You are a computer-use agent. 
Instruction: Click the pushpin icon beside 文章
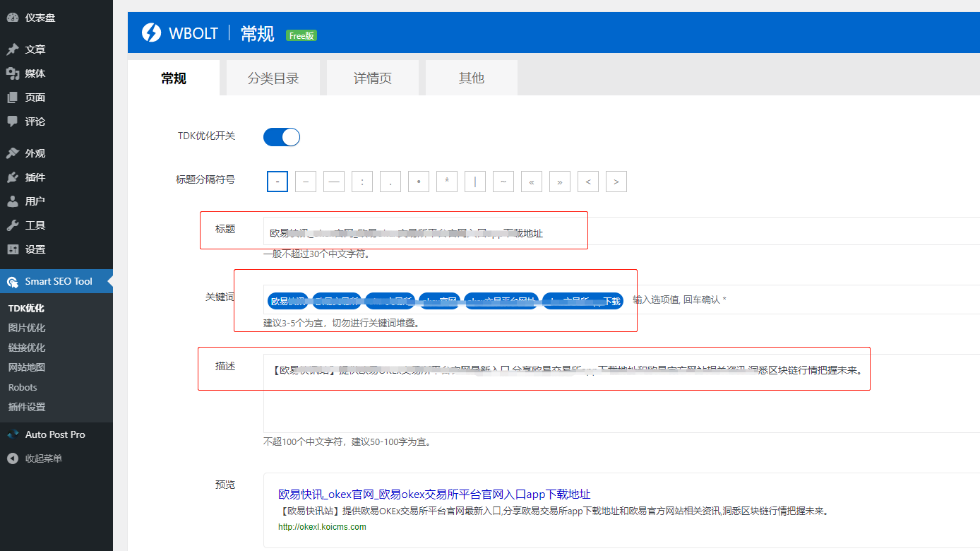(x=13, y=49)
